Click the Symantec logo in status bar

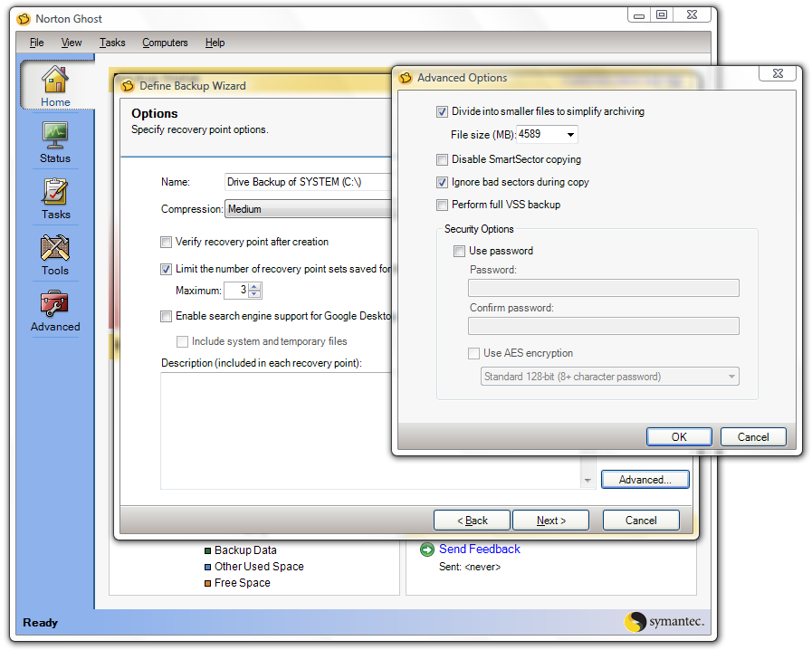point(664,621)
